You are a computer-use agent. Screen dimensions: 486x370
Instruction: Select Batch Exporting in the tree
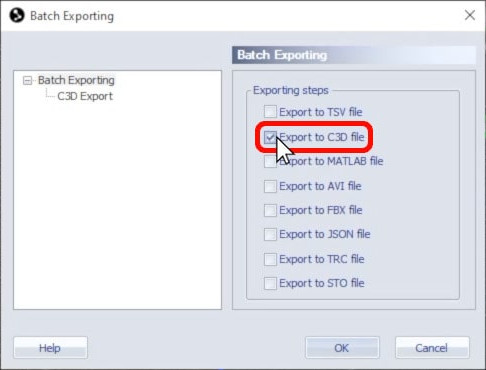[76, 80]
